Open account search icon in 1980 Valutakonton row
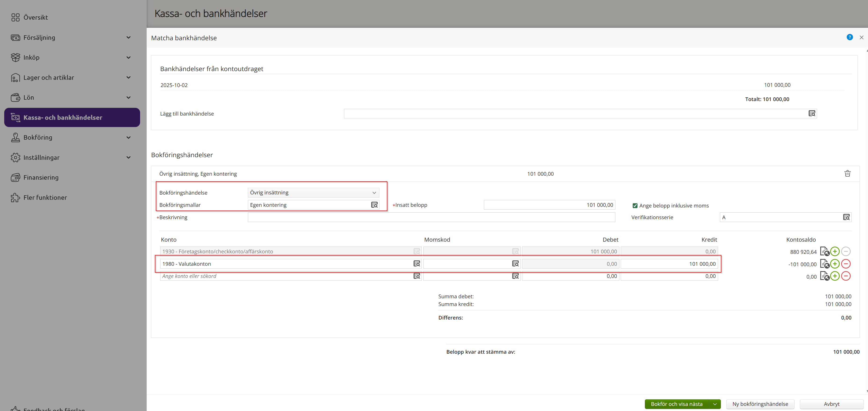The width and height of the screenshot is (868, 411). coord(417,264)
